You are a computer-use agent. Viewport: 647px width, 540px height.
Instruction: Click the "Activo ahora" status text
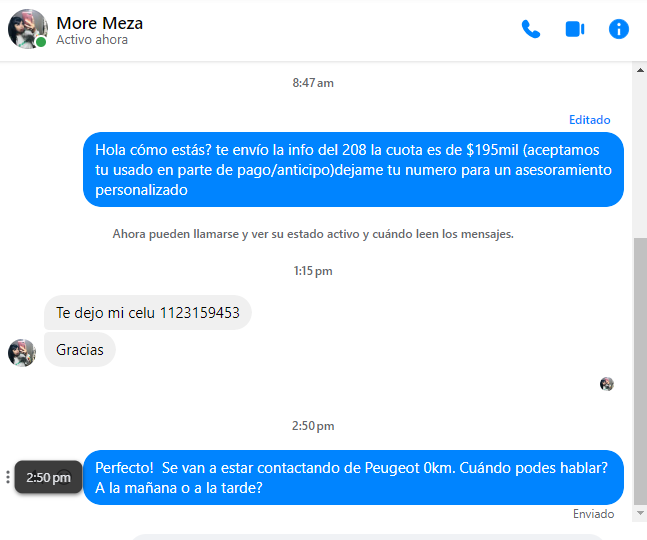point(92,40)
